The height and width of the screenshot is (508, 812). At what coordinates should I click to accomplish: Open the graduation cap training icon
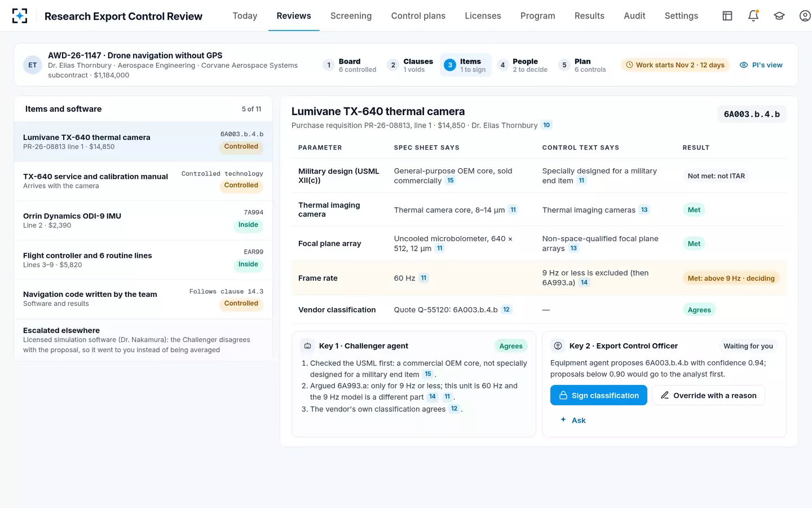[779, 16]
